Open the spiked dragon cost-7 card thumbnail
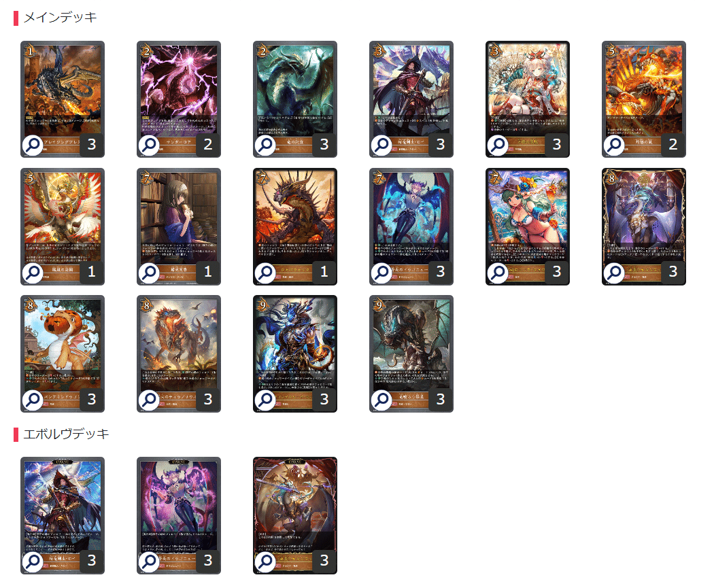This screenshot has height=588, width=714. [295, 226]
